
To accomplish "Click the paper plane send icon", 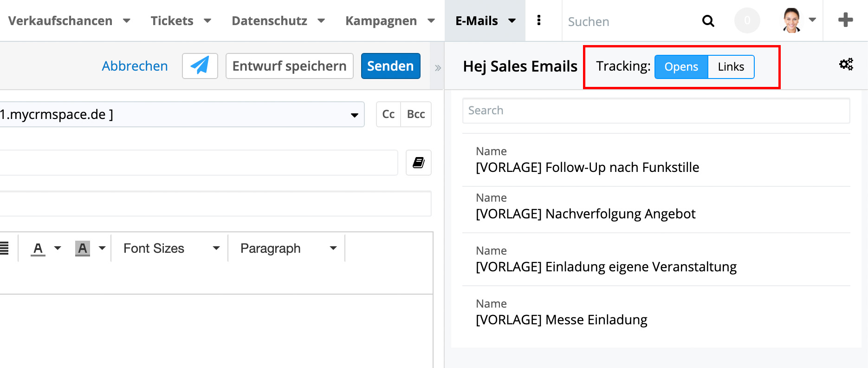I will click(200, 66).
